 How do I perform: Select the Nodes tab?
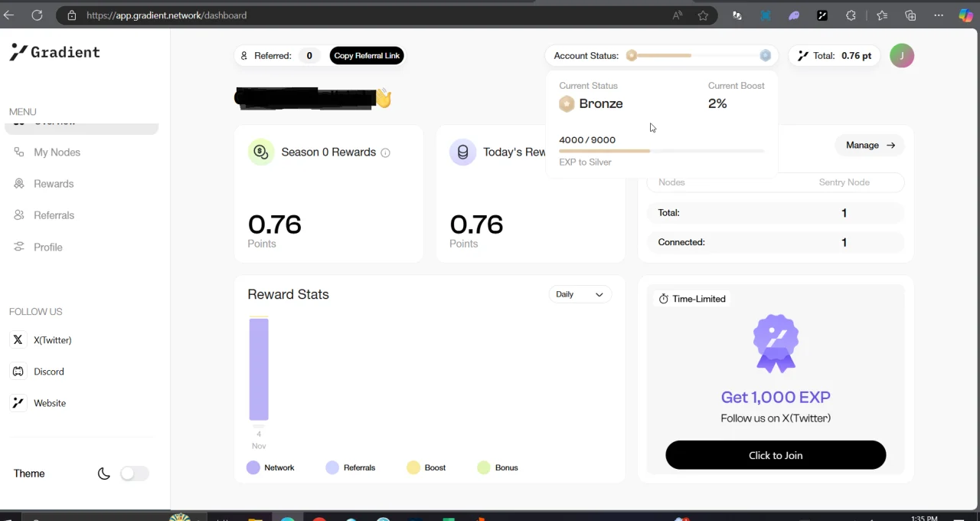pos(671,182)
